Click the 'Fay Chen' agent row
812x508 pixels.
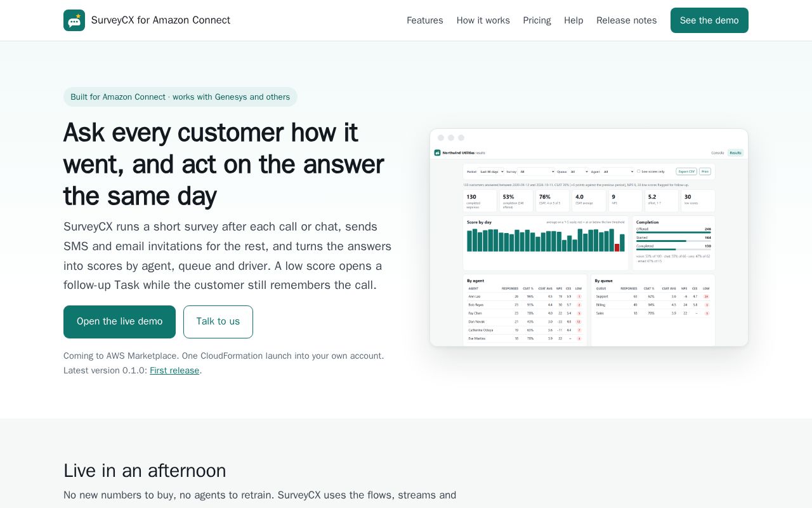pos(525,313)
